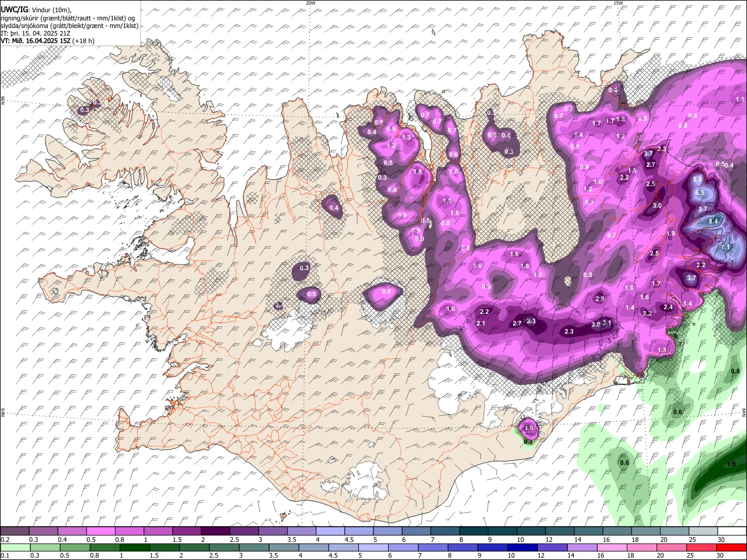Click the "0.1" label starting the lower scale
The image size is (747, 560).
[4, 555]
